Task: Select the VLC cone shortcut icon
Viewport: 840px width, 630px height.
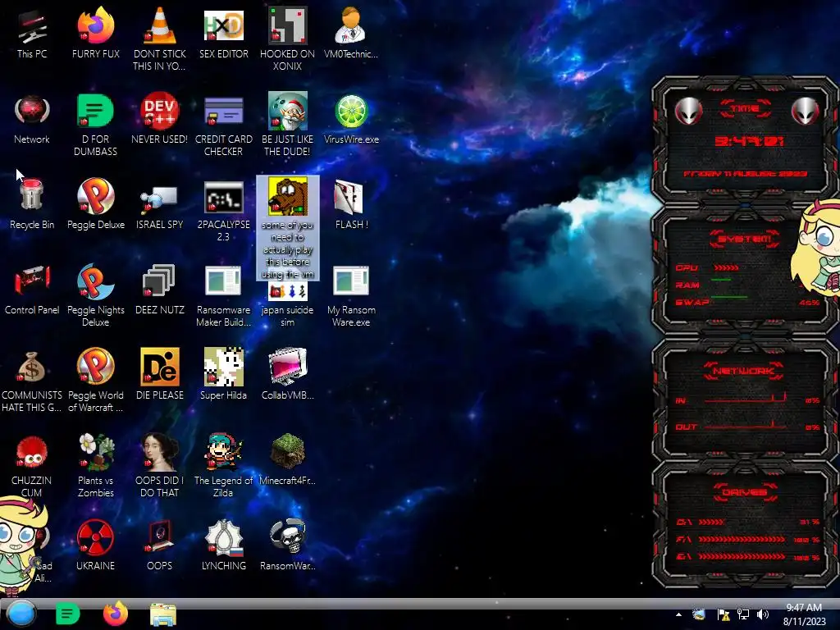Action: 160,26
